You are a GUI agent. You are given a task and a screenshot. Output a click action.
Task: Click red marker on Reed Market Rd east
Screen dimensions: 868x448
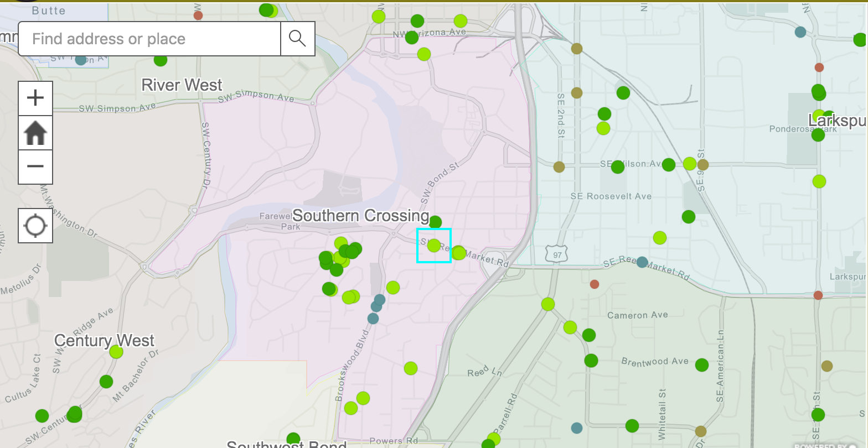pyautogui.click(x=818, y=295)
